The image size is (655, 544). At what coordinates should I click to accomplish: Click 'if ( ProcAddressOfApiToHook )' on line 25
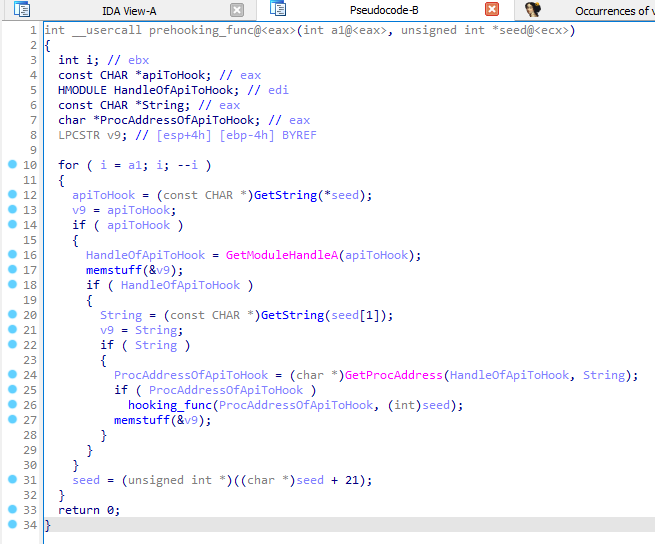pyautogui.click(x=215, y=390)
